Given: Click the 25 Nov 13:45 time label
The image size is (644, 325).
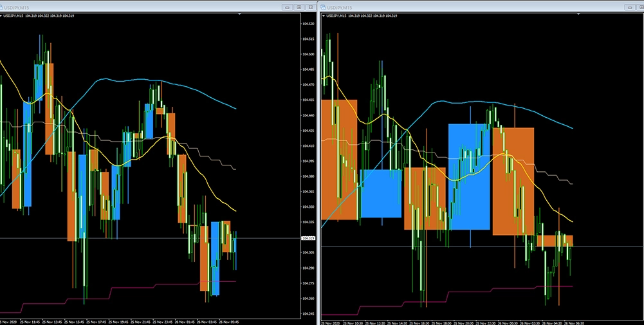Looking at the screenshot, I should 52,322.
